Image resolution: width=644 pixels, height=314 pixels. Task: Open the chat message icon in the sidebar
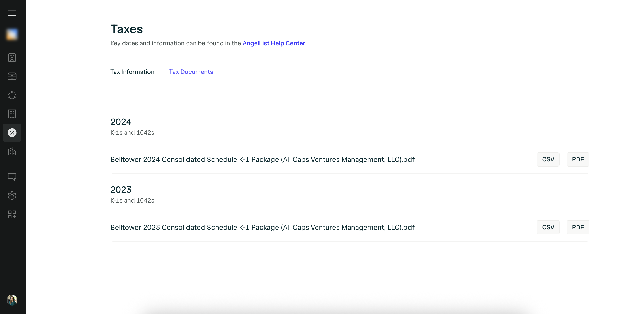click(x=12, y=177)
